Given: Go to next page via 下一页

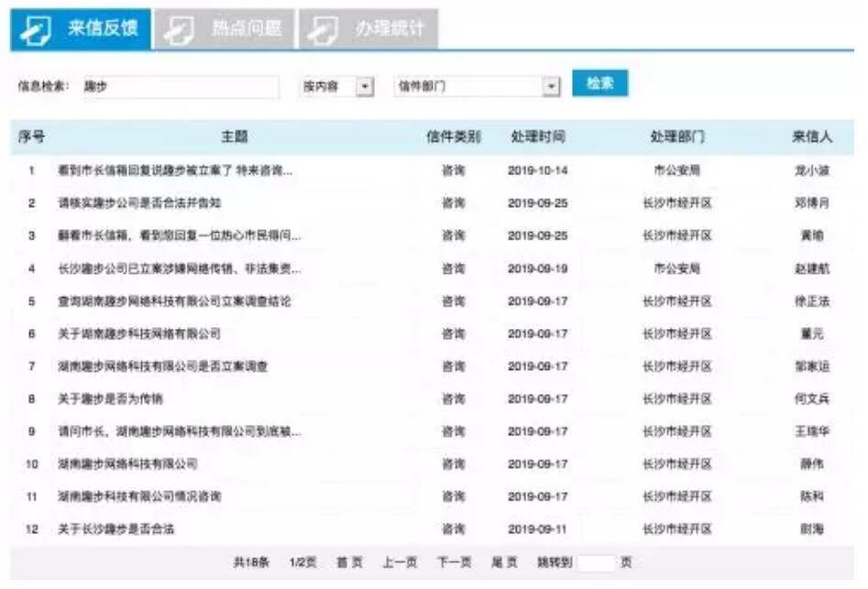Looking at the screenshot, I should 454,562.
